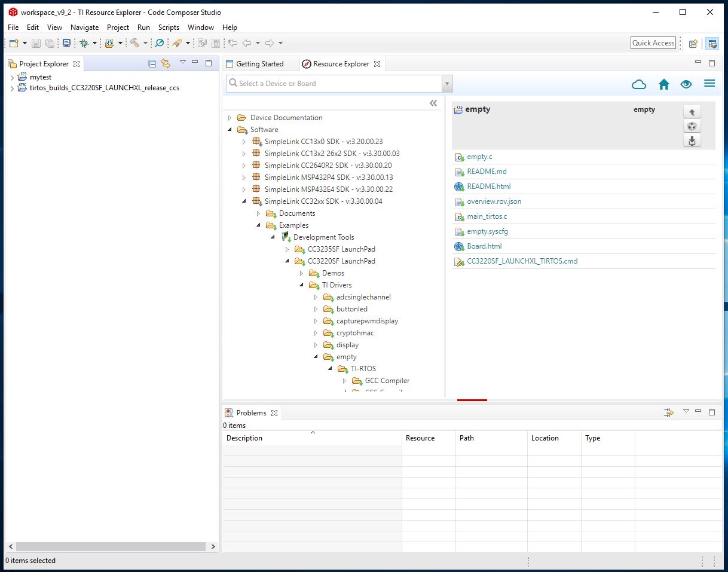Collapse the tree pane with double chevron
The width and height of the screenshot is (728, 572).
[x=433, y=103]
